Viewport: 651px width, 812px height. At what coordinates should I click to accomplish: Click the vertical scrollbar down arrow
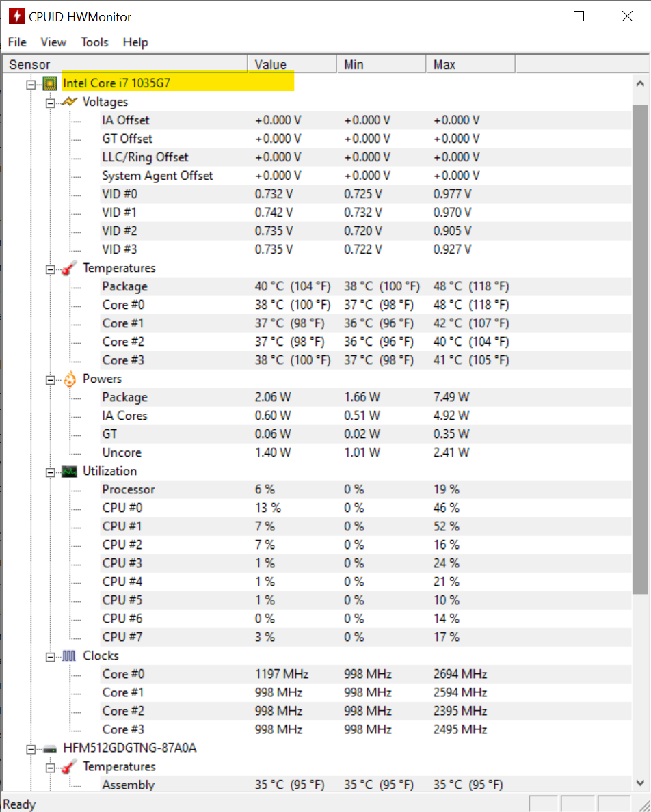click(x=640, y=783)
